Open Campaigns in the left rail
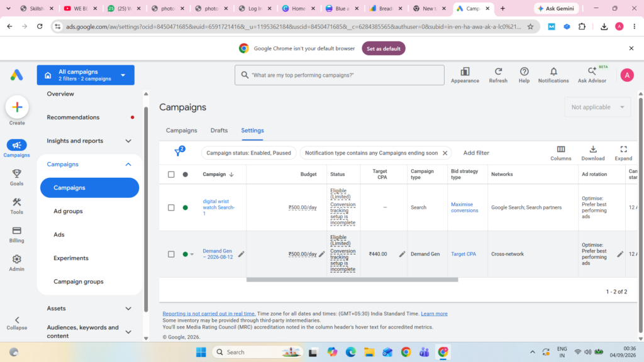Viewport: 644px width, 362px height. click(17, 148)
